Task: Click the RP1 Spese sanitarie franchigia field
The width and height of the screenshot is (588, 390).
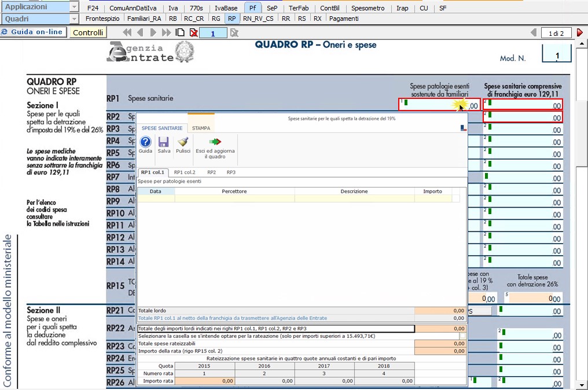Action: (x=523, y=105)
